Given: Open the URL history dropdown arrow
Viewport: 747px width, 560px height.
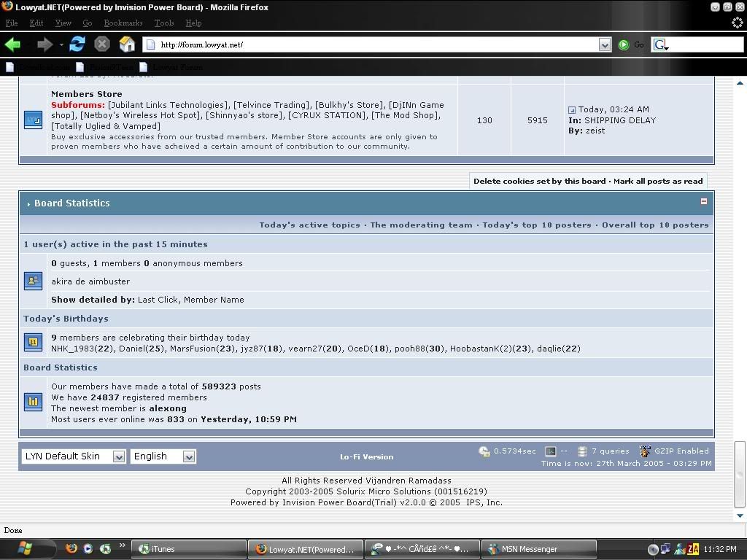Looking at the screenshot, I should (x=605, y=44).
